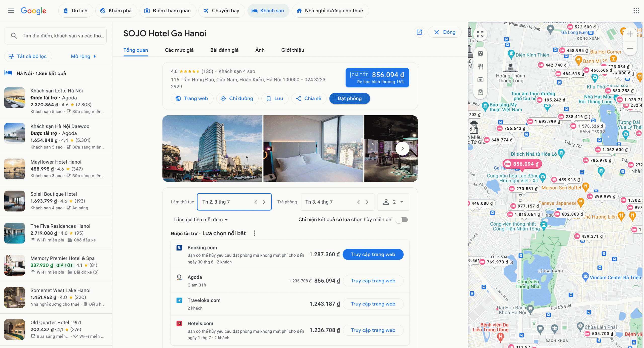Viewport: 644px width, 348px height.
Task: Select Memory Premier Hotel & Spa result
Action: pos(56,265)
